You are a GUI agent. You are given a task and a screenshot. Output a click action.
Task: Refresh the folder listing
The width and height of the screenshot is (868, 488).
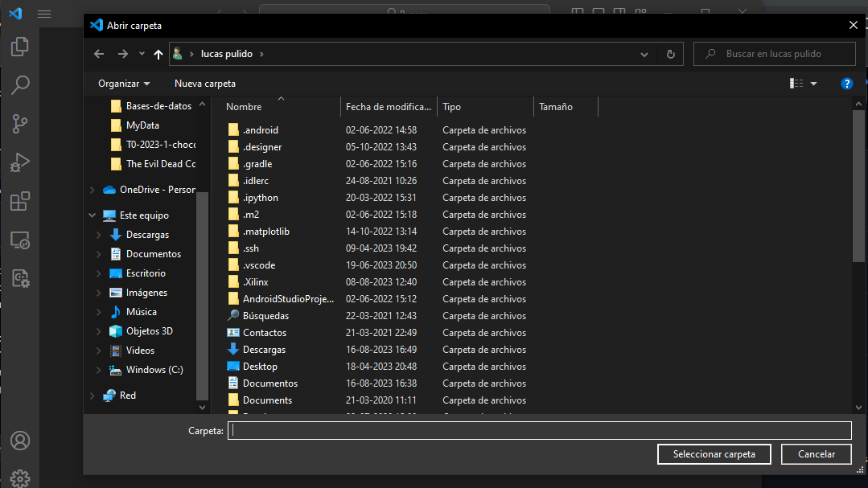(670, 53)
